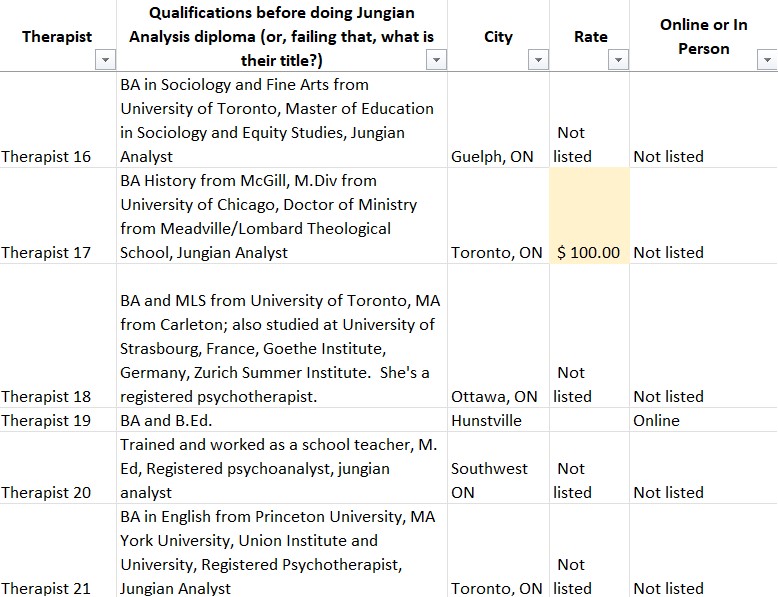Open the Therapist column filter dropdown
This screenshot has height=597, width=778.
[105, 61]
